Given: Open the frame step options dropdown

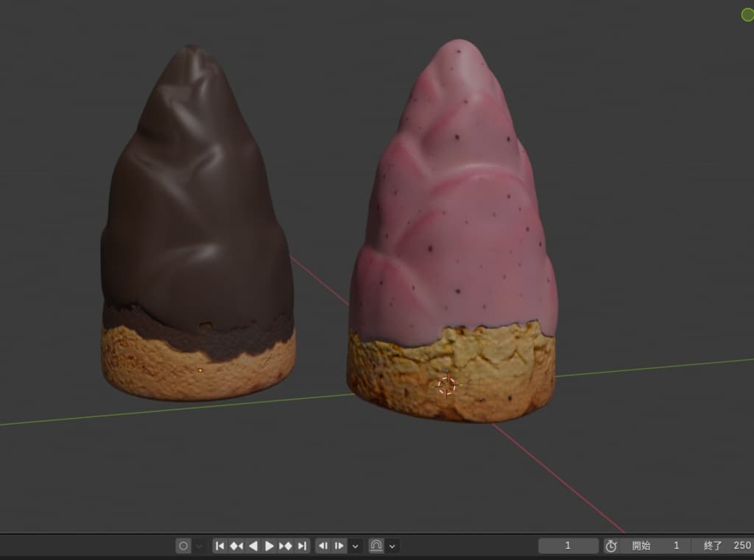Looking at the screenshot, I should click(x=356, y=545).
